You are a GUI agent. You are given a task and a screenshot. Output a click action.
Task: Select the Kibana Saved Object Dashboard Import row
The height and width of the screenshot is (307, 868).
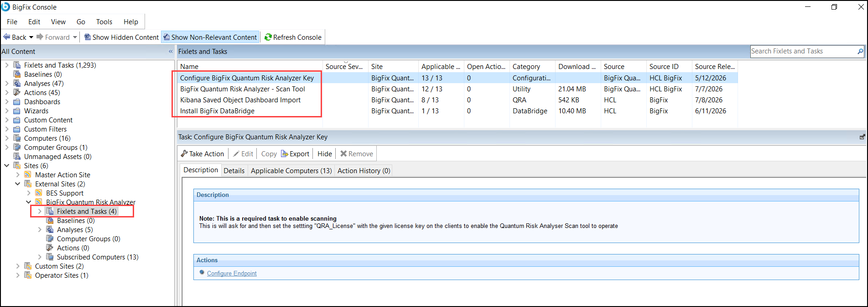coord(457,100)
